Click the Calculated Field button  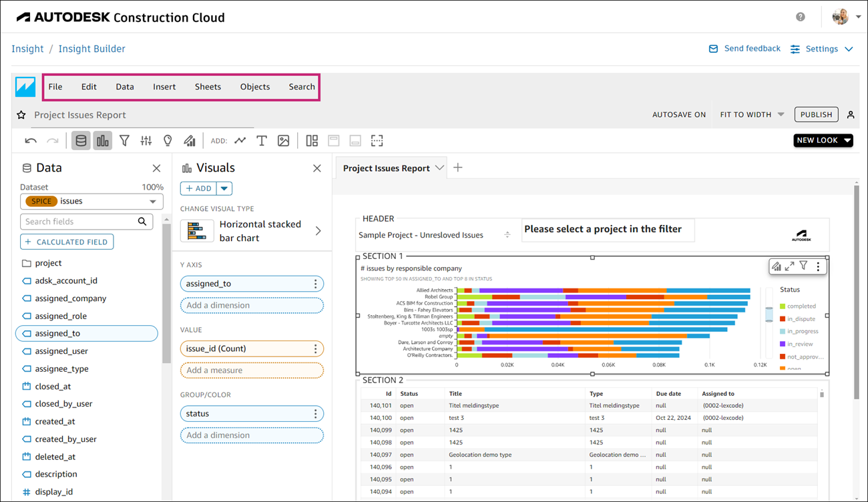(67, 242)
